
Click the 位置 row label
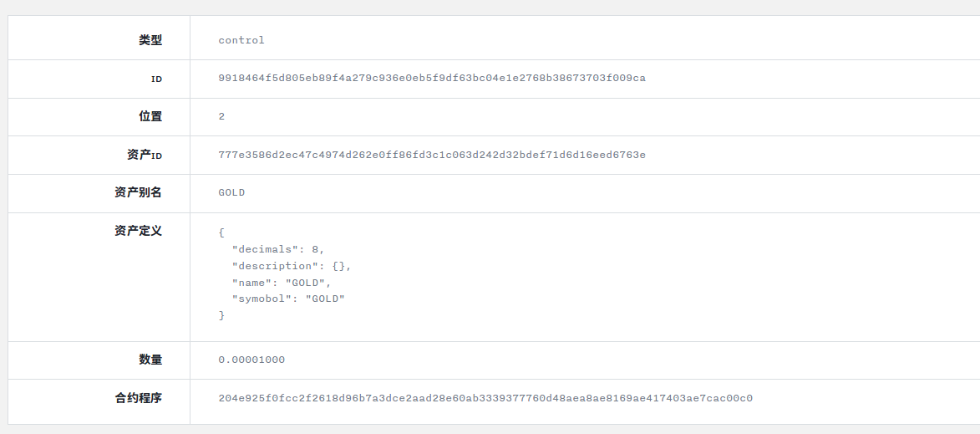(150, 116)
